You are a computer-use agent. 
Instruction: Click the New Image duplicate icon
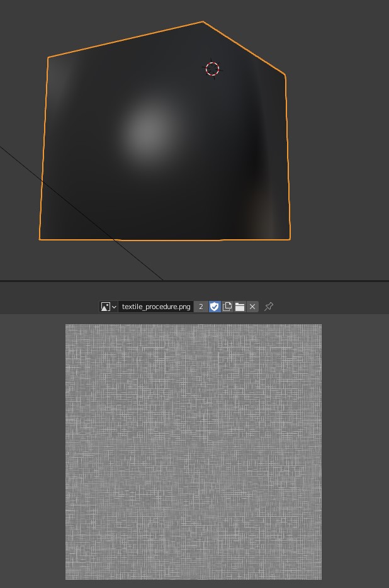click(227, 307)
